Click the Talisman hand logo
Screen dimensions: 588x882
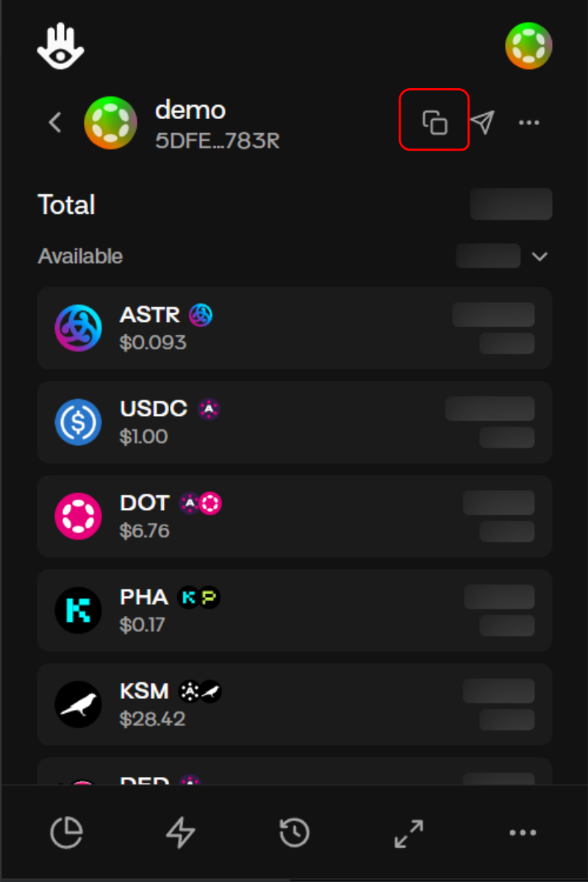[x=61, y=46]
